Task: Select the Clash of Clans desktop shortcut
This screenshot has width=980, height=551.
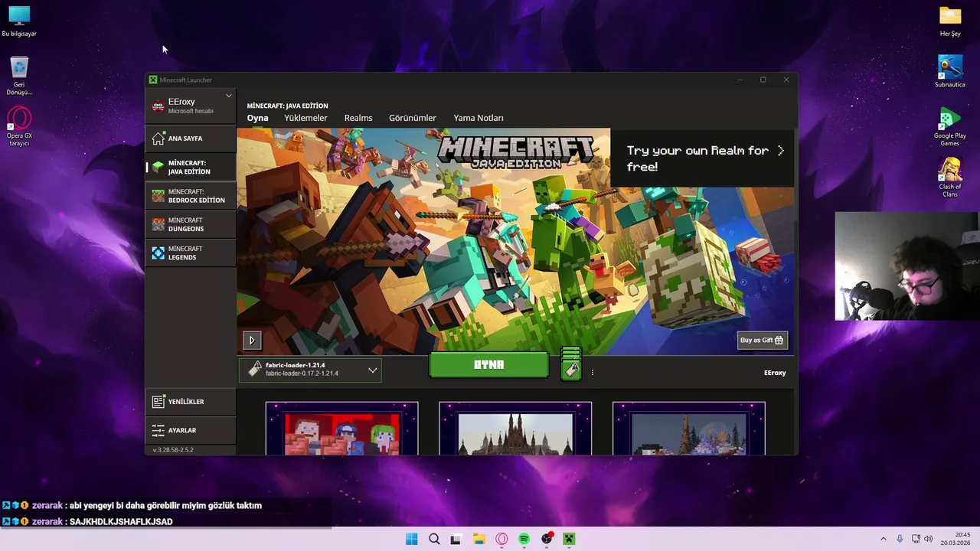Action: [x=950, y=178]
